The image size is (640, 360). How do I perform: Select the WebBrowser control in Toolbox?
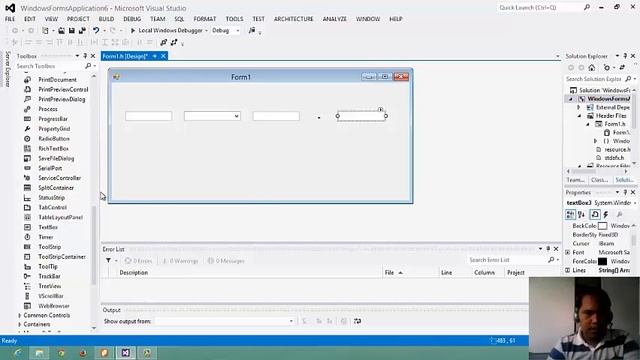[x=54, y=306]
